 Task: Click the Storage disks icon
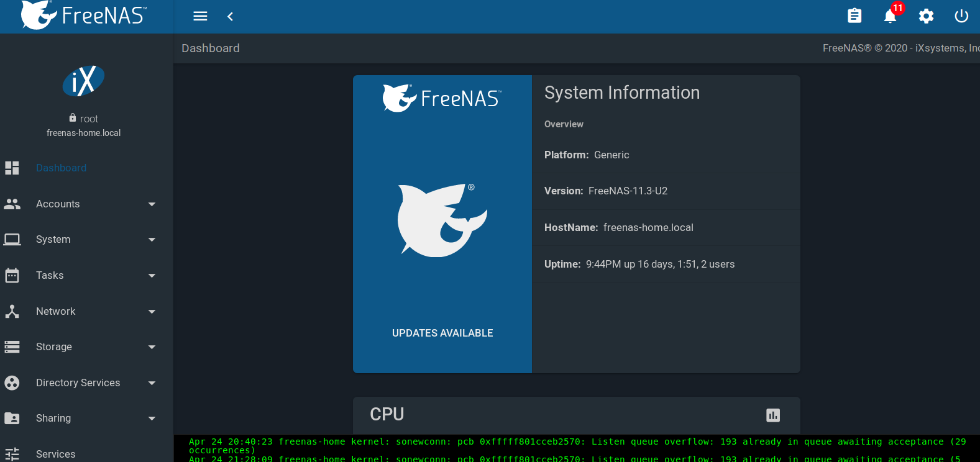point(12,346)
